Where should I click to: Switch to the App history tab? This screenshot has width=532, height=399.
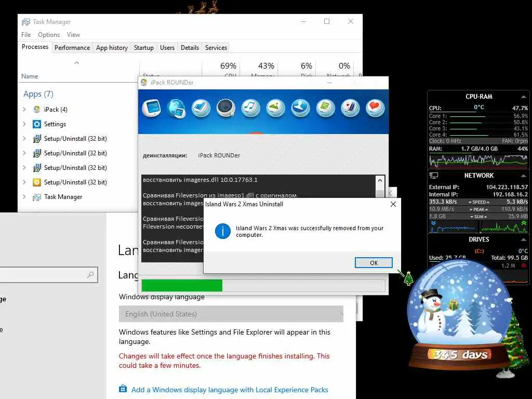tap(112, 47)
